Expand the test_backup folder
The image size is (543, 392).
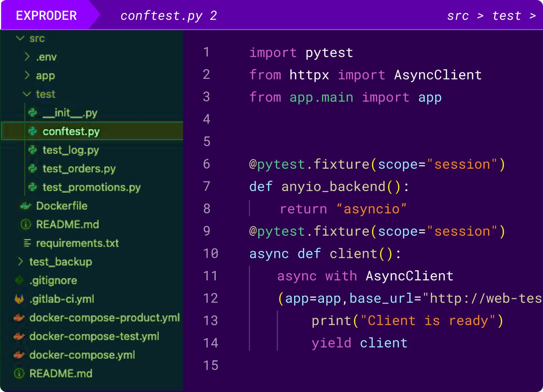[20, 261]
